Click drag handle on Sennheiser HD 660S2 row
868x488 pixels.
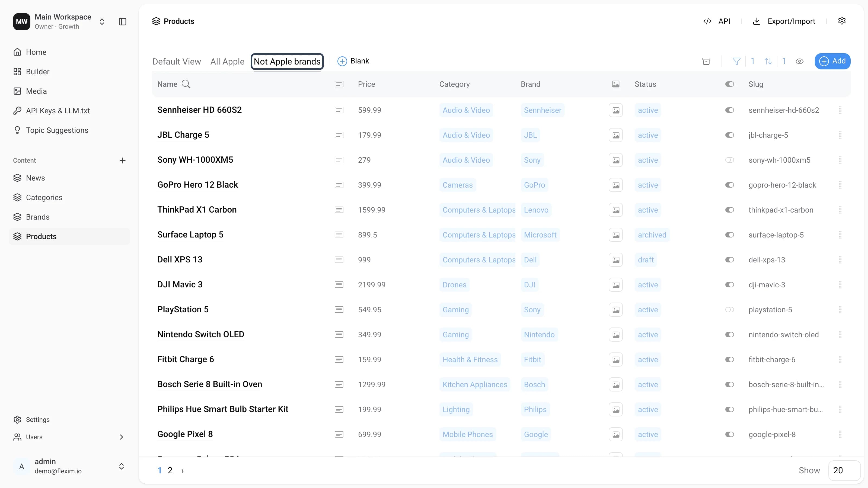click(x=840, y=110)
